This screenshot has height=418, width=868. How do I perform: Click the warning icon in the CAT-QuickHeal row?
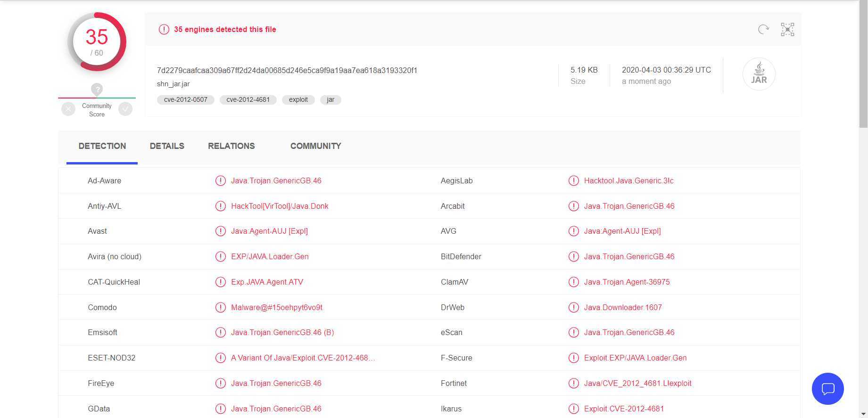pos(220,282)
